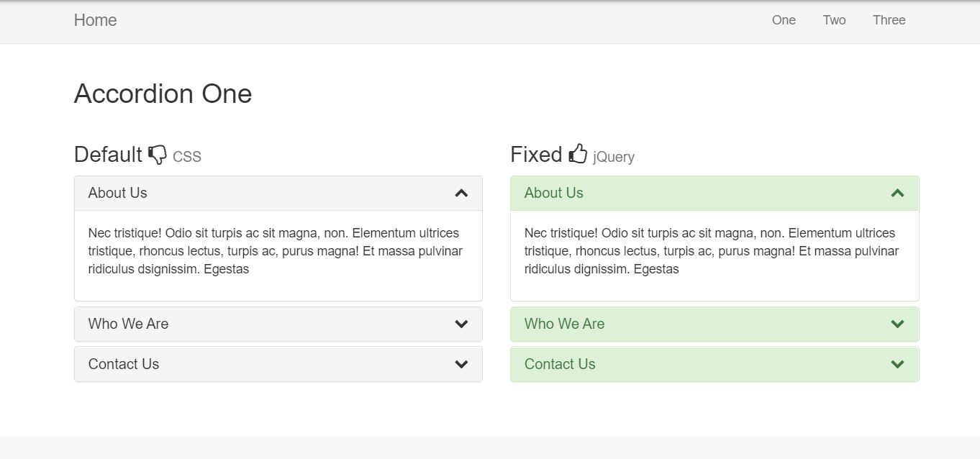Click the down chevron on Default Contact Us
The width and height of the screenshot is (980, 459).
pyautogui.click(x=461, y=364)
